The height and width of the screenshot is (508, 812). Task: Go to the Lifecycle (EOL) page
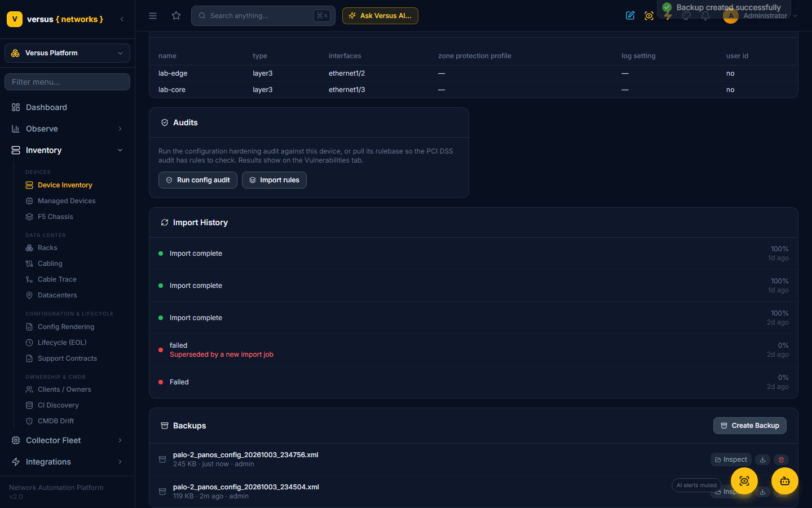pos(62,343)
